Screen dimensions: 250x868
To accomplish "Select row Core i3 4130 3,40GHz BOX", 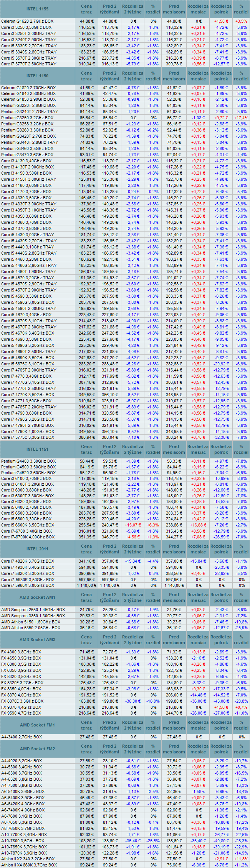I will tap(125, 161).
